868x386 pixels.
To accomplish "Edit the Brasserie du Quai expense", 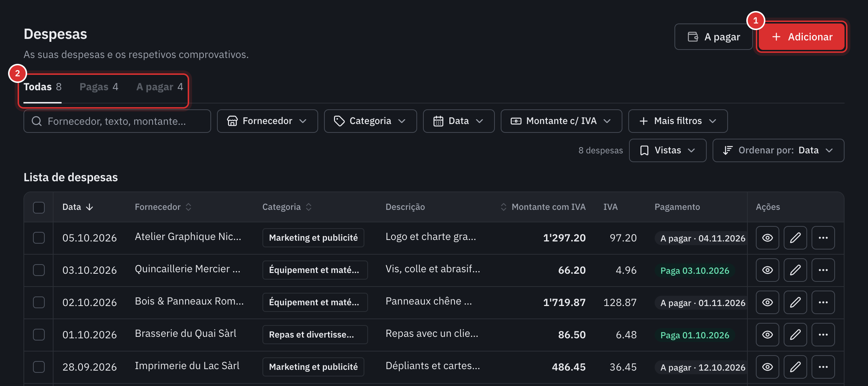I will 795,335.
